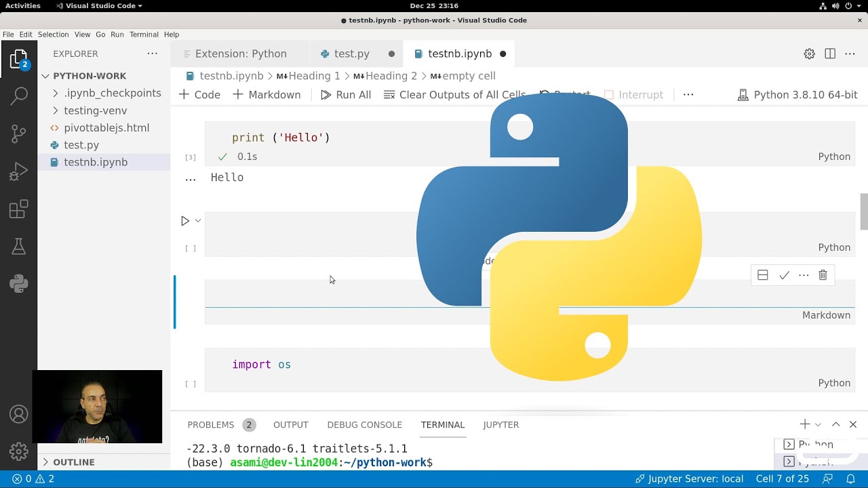868x488 pixels.
Task: Maximize the panel size with the up chevron
Action: pyautogui.click(x=835, y=424)
